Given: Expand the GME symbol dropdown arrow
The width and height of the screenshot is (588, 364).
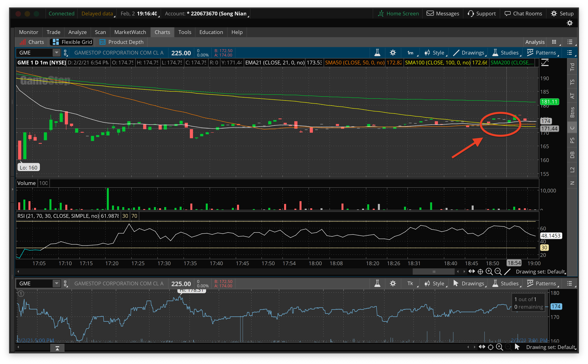Looking at the screenshot, I should point(56,53).
